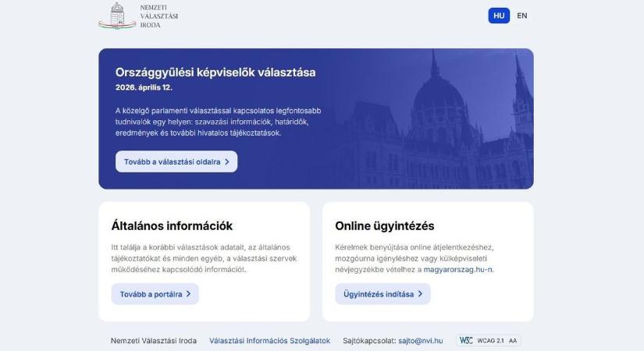Click Országgyűlési képviselők választása heading

point(215,73)
